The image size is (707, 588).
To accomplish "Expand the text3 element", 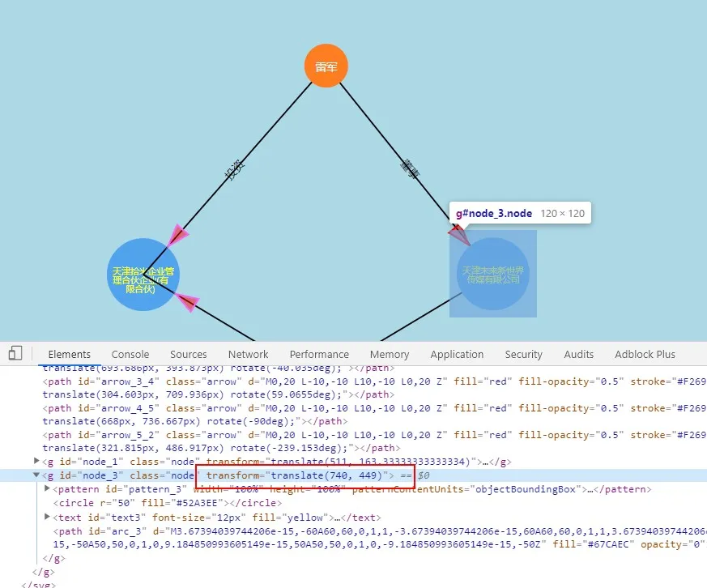I will coord(47,517).
